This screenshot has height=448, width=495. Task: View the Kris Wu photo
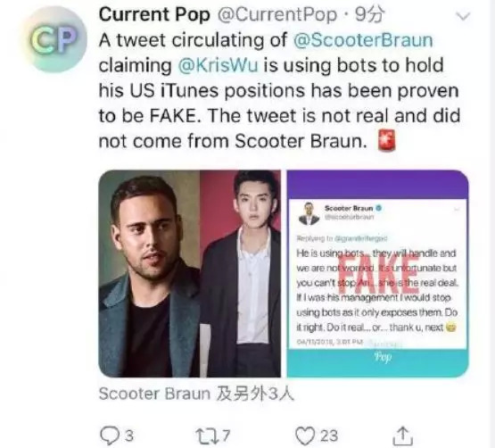pos(240,274)
